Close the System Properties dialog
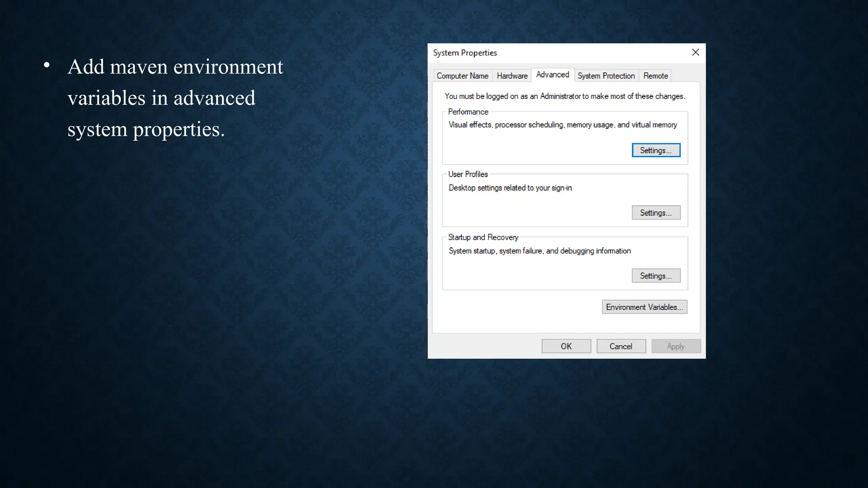 coord(696,53)
